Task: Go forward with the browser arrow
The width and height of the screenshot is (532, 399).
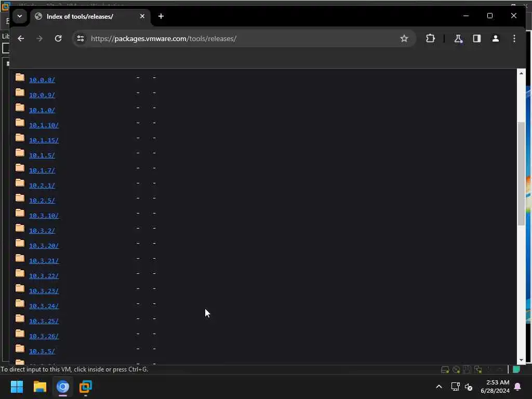Action: [39, 38]
